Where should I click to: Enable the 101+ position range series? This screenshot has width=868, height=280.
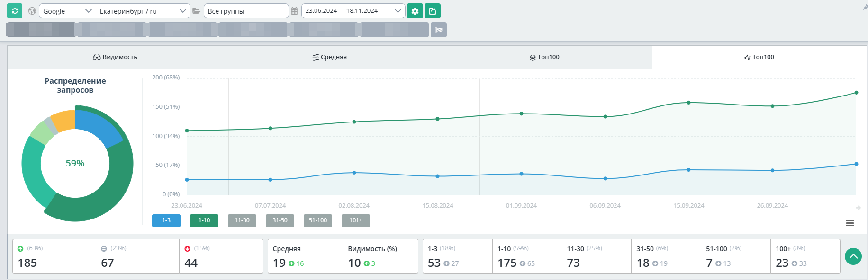(356, 220)
